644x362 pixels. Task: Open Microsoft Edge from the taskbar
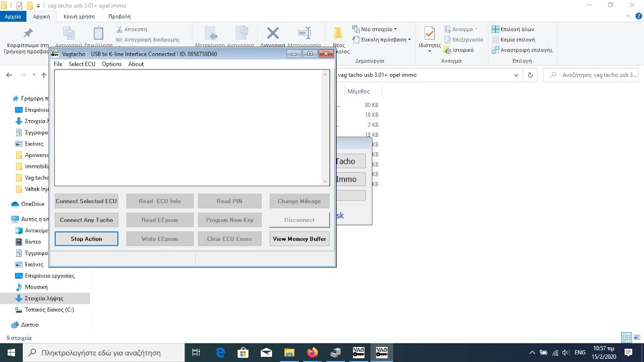click(220, 353)
